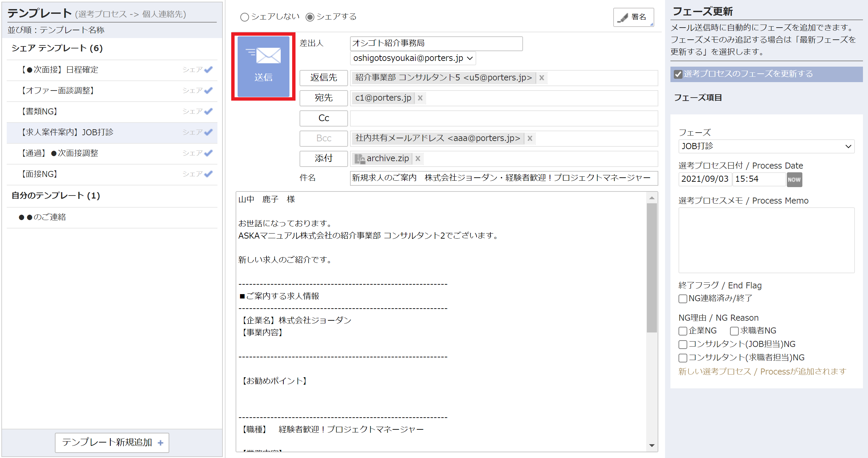Remove Bcc shared address with X icon
Image resolution: width=868 pixels, height=458 pixels.
[x=530, y=138]
